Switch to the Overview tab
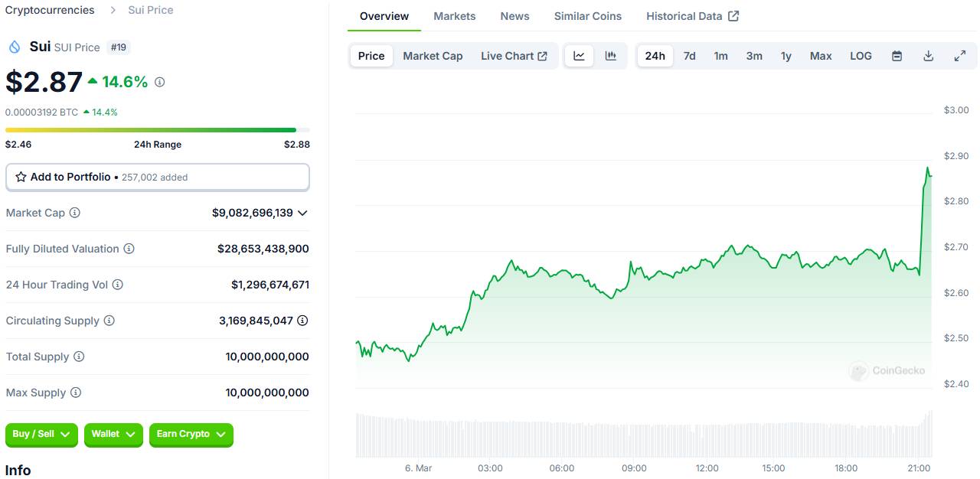980x479 pixels. point(384,16)
